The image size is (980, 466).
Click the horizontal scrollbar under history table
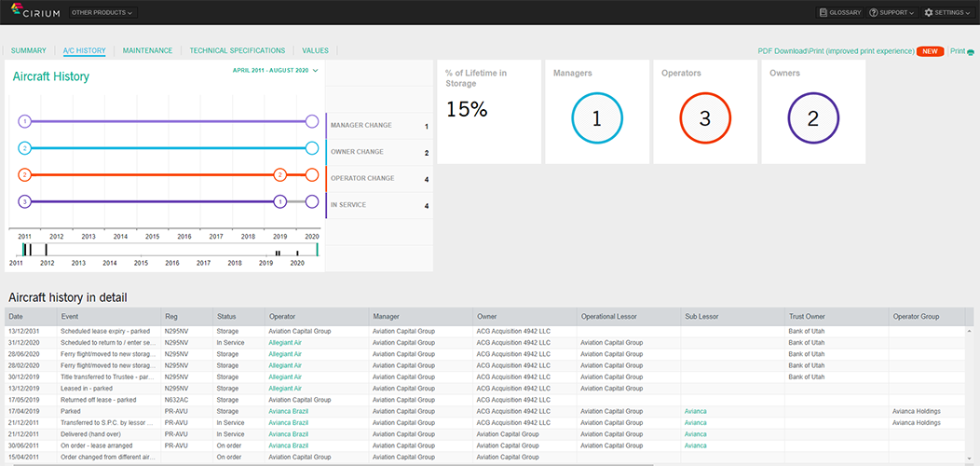[333, 464]
